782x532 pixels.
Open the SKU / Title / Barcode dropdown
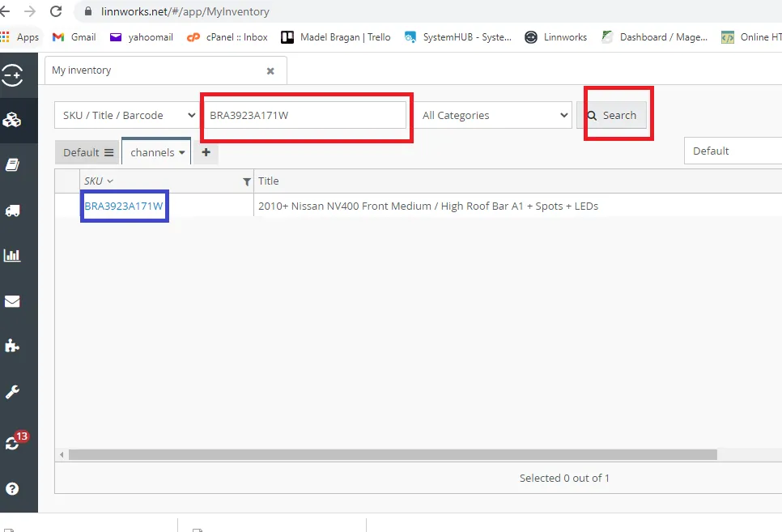[x=126, y=115]
